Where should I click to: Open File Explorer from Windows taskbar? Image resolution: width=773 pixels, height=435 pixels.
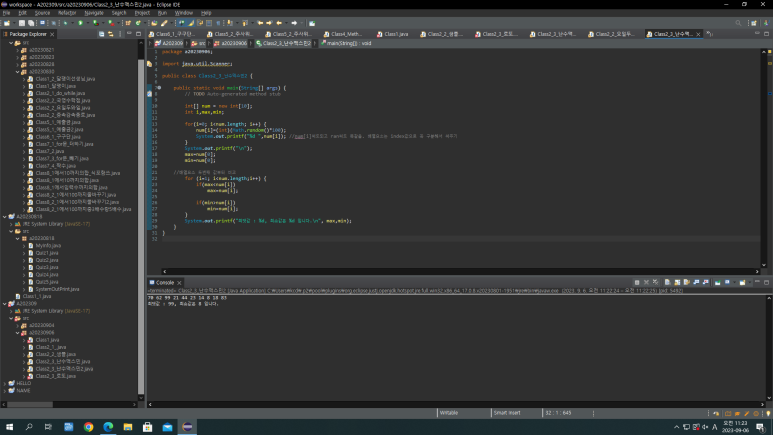(x=128, y=427)
